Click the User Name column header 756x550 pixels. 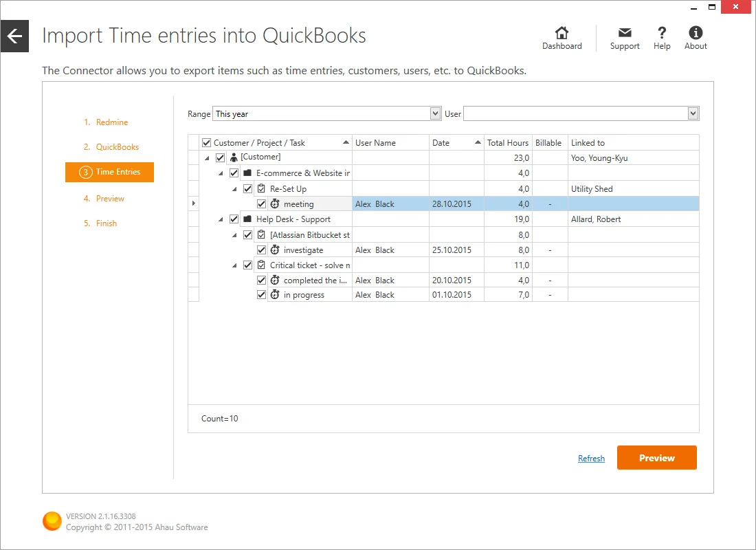coord(390,143)
